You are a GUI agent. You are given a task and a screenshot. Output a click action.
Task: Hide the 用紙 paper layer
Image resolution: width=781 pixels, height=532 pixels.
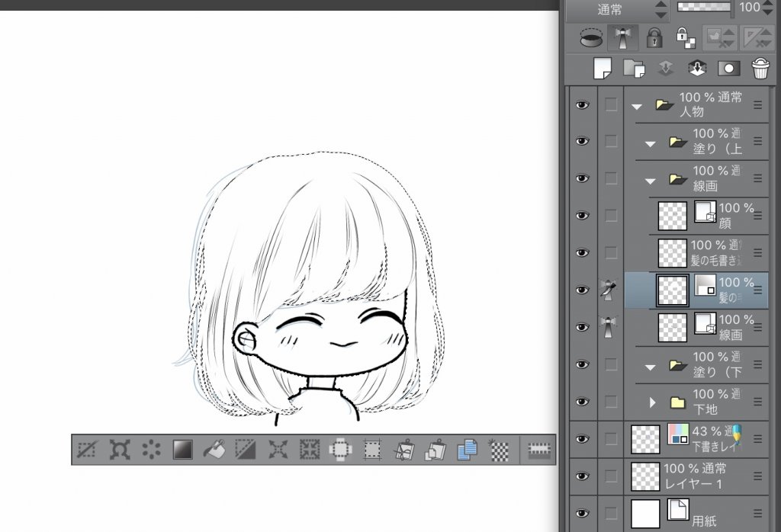[583, 513]
